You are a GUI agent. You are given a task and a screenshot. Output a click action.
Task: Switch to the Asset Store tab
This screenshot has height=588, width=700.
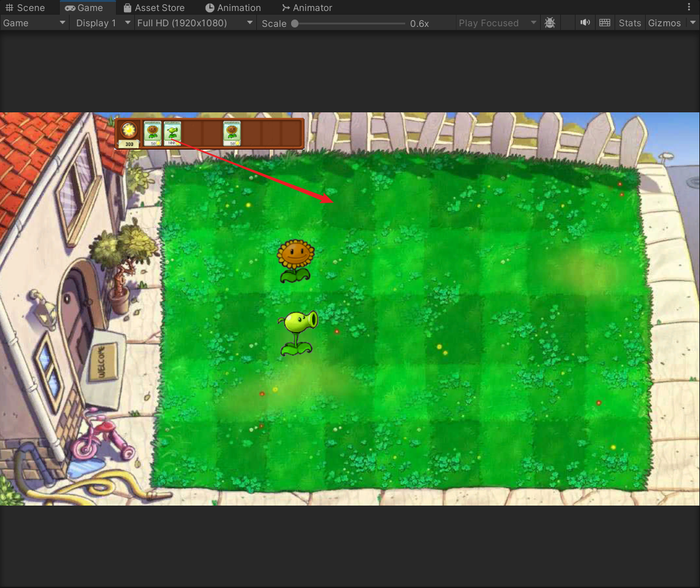point(154,7)
